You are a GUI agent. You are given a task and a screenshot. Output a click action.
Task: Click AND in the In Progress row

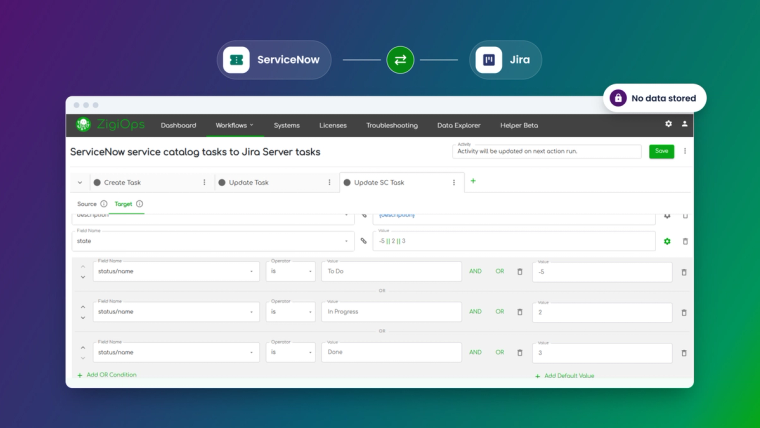(475, 311)
